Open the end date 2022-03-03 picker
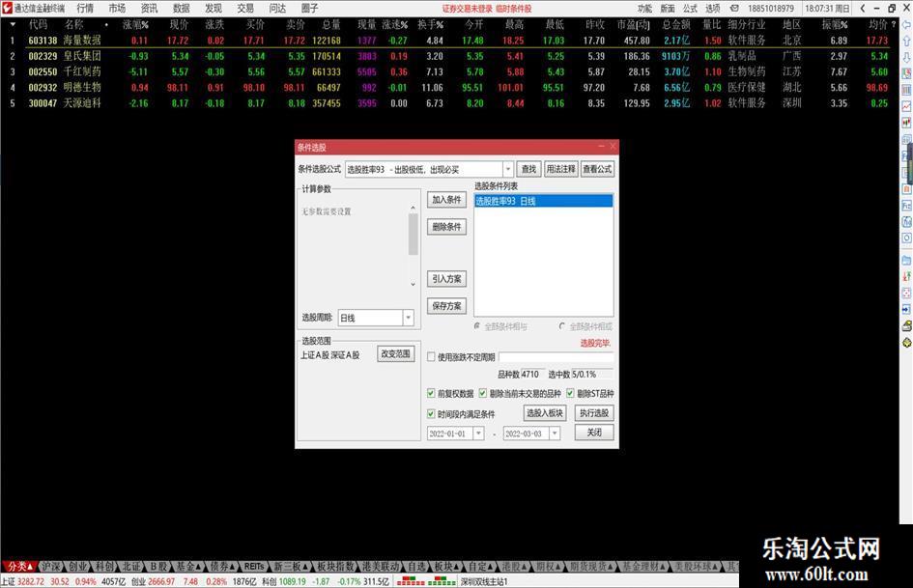This screenshot has width=913, height=588. click(x=555, y=434)
